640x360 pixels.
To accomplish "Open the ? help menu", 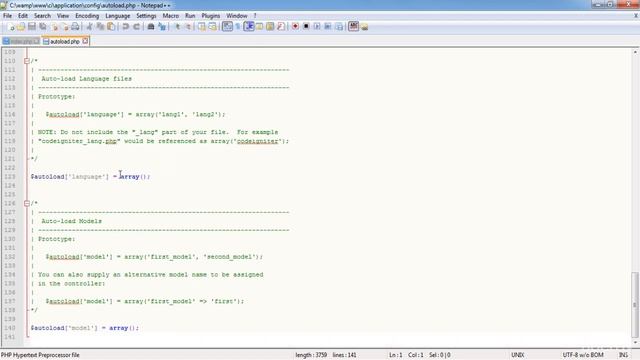I will 255,16.
